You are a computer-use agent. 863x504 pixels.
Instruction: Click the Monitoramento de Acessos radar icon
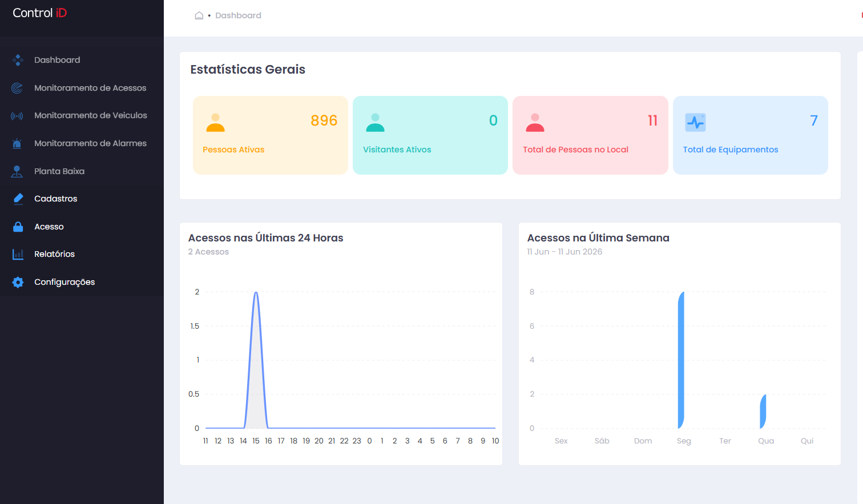tap(17, 88)
